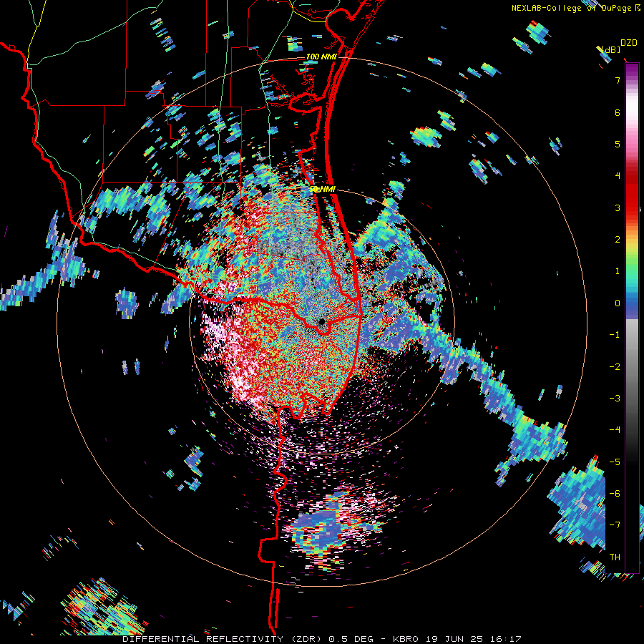Click the 0 dB value on scale
The image size is (644, 644).
click(x=618, y=303)
